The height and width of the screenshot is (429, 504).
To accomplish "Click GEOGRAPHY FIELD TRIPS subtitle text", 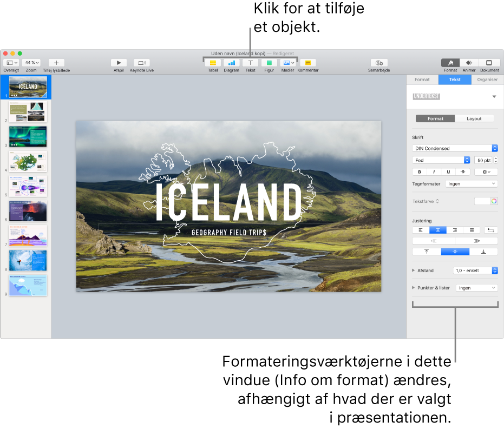I will [229, 233].
